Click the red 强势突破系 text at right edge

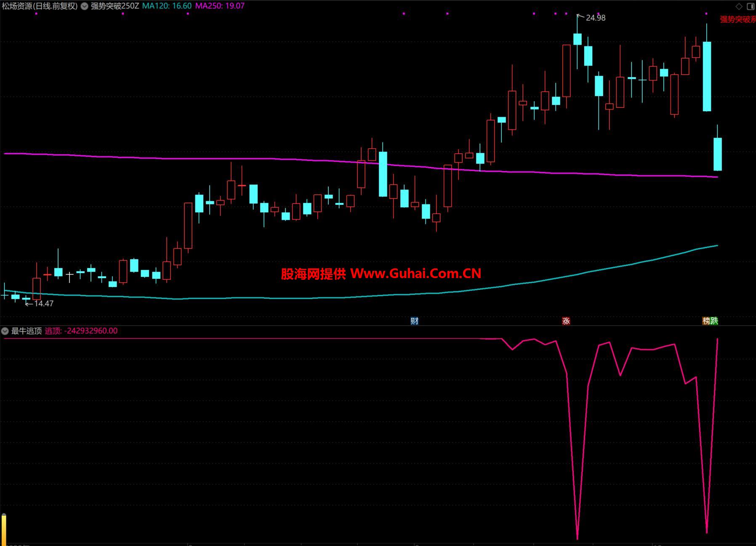pyautogui.click(x=737, y=19)
